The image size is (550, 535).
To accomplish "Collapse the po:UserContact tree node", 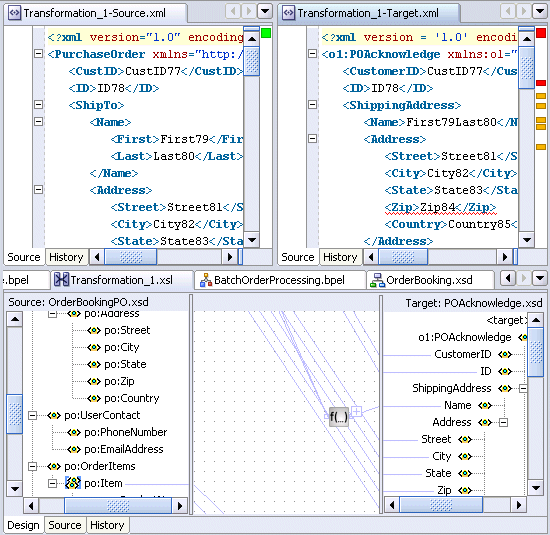I will [x=32, y=415].
